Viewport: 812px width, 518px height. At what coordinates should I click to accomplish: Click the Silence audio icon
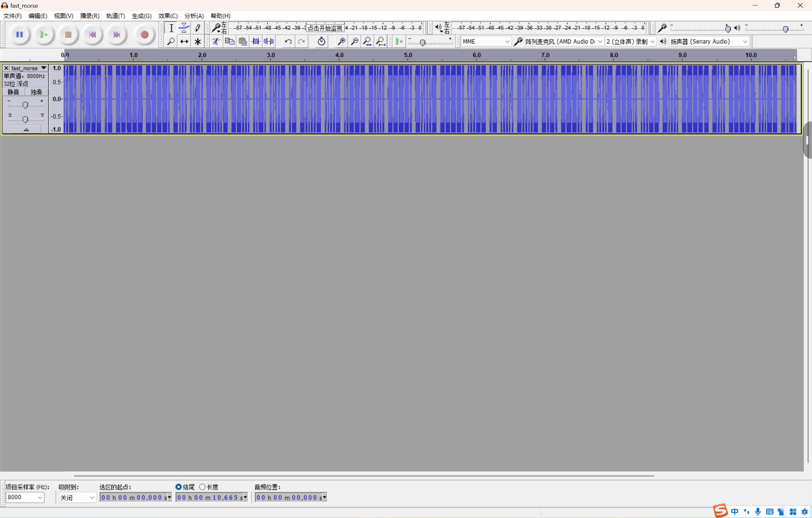269,42
